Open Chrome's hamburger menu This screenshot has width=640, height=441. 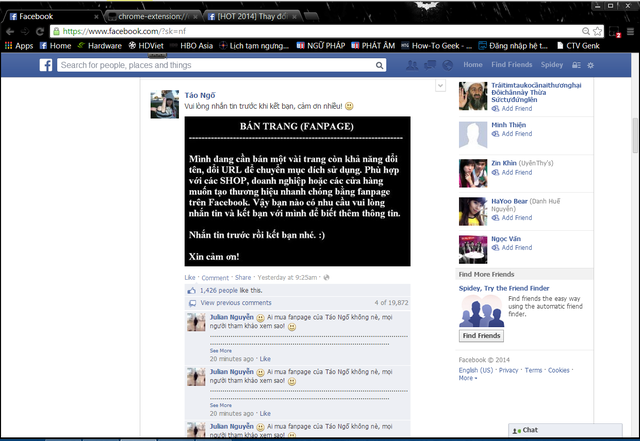click(630, 31)
